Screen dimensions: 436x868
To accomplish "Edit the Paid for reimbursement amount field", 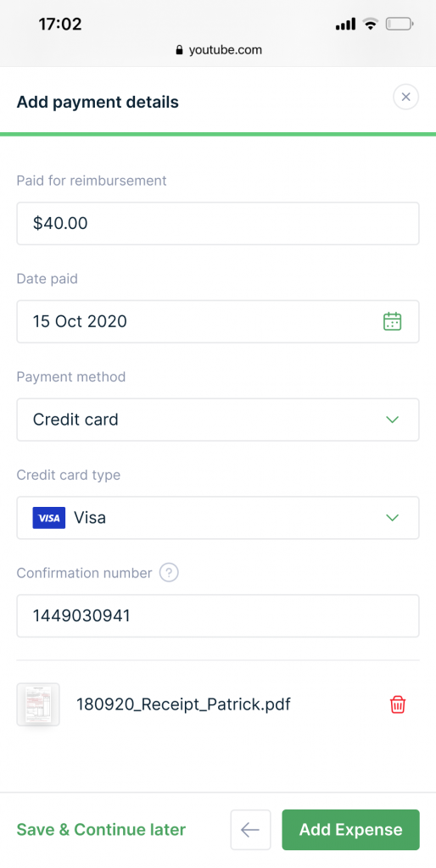I will coord(218,223).
